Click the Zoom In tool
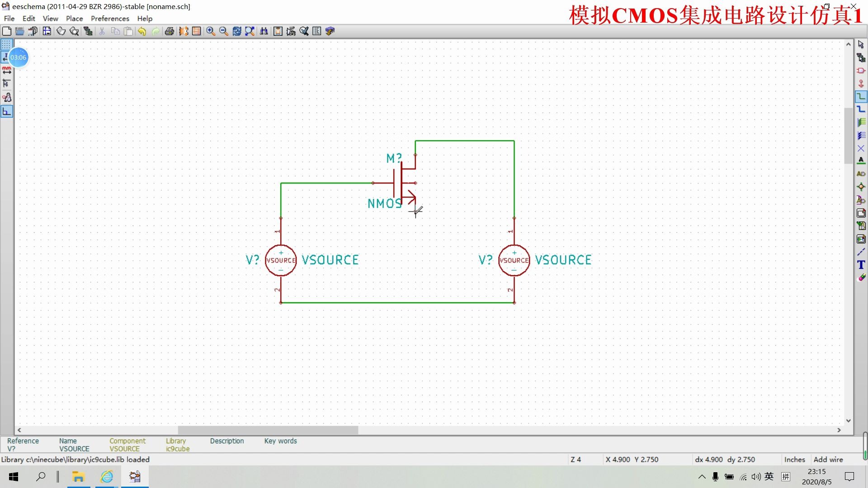The height and width of the screenshot is (488, 868). click(210, 31)
